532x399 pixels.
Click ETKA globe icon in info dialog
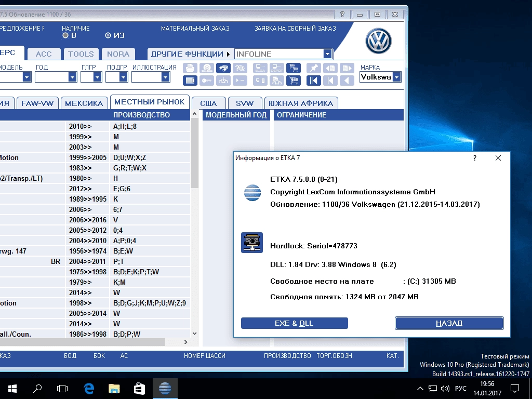252,193
